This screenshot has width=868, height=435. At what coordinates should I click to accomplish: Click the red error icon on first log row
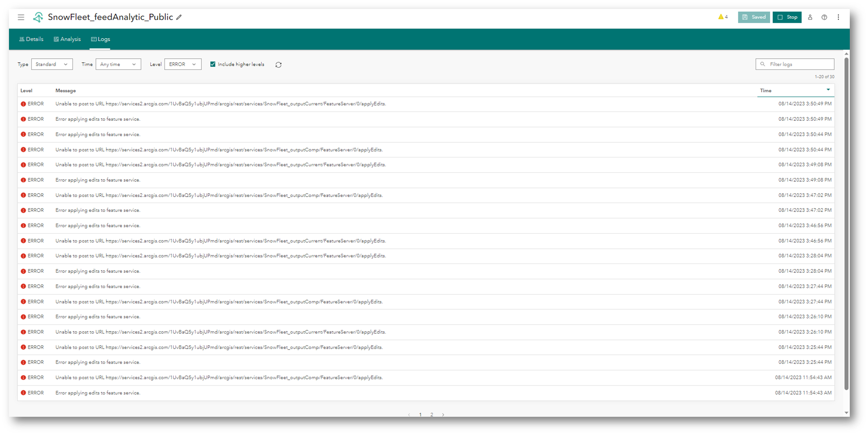point(23,103)
